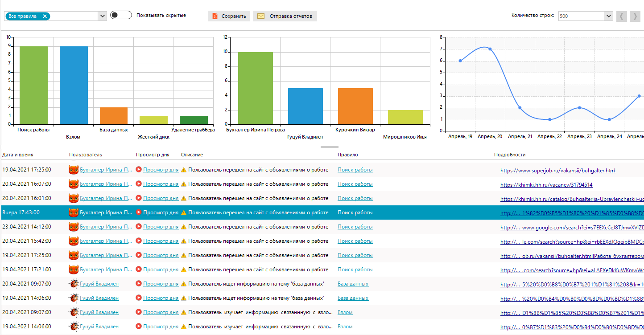
Task: Click play icon in 19.04.2021 17:25:00 first row
Action: pyautogui.click(x=139, y=169)
